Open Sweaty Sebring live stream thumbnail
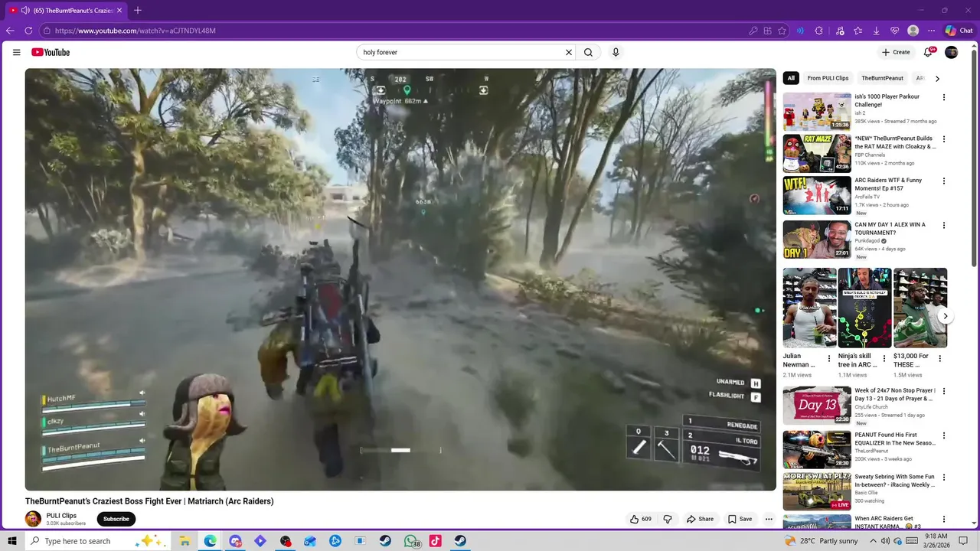 (817, 491)
